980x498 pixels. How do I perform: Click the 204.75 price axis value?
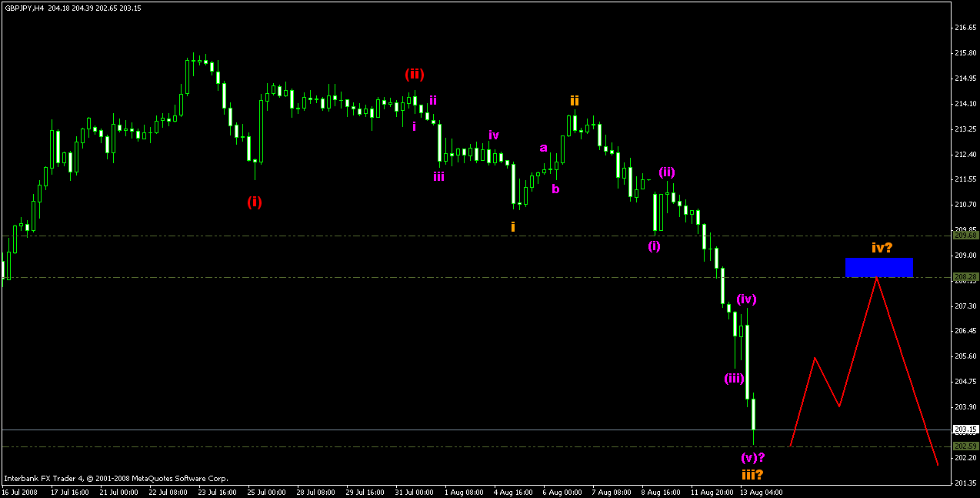point(965,381)
